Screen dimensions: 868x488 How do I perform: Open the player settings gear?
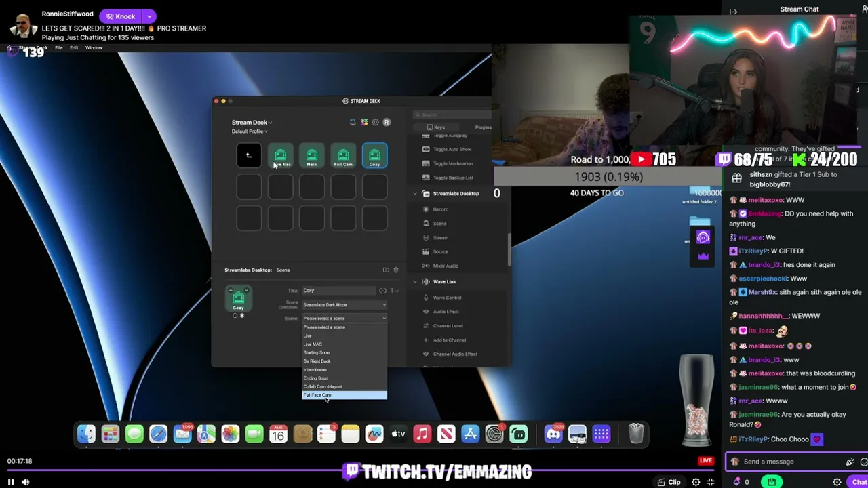coord(696,482)
